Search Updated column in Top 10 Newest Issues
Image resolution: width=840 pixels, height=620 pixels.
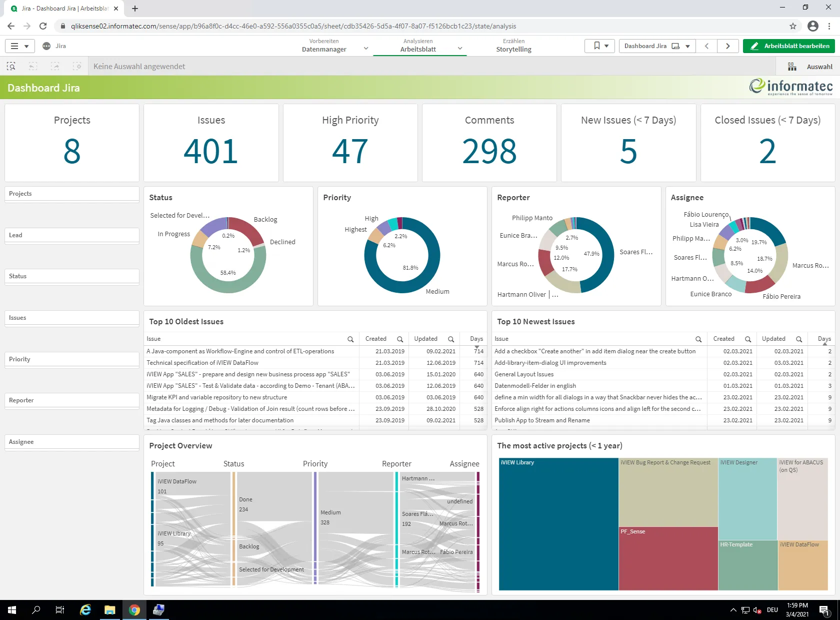tap(799, 339)
